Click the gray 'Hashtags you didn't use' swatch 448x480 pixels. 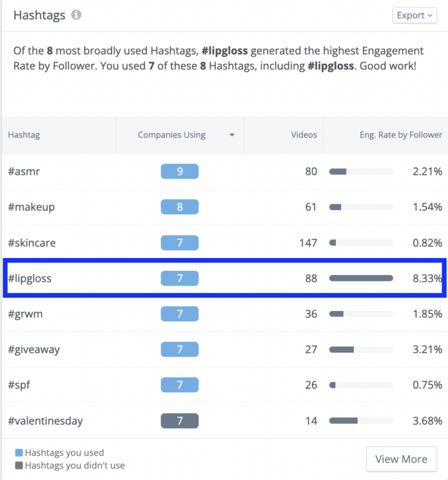point(18,466)
